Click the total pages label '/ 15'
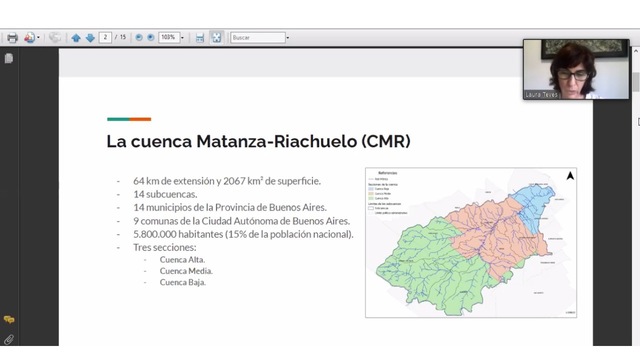Viewport: 640px width, 360px height. click(x=120, y=37)
